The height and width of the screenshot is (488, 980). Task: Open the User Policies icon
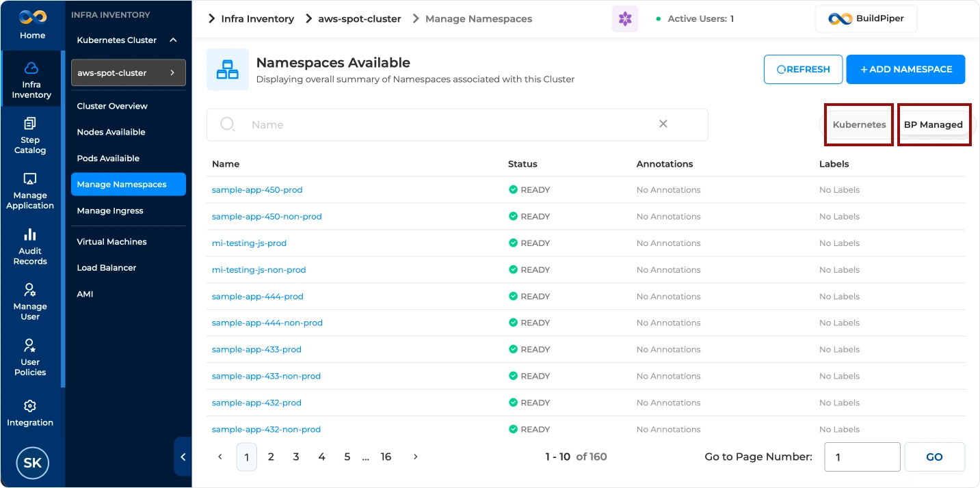pos(30,345)
